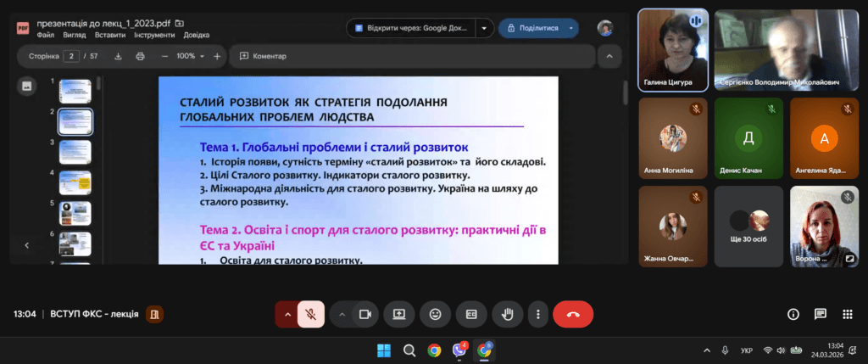Toggle the camera on or off

[x=365, y=314]
